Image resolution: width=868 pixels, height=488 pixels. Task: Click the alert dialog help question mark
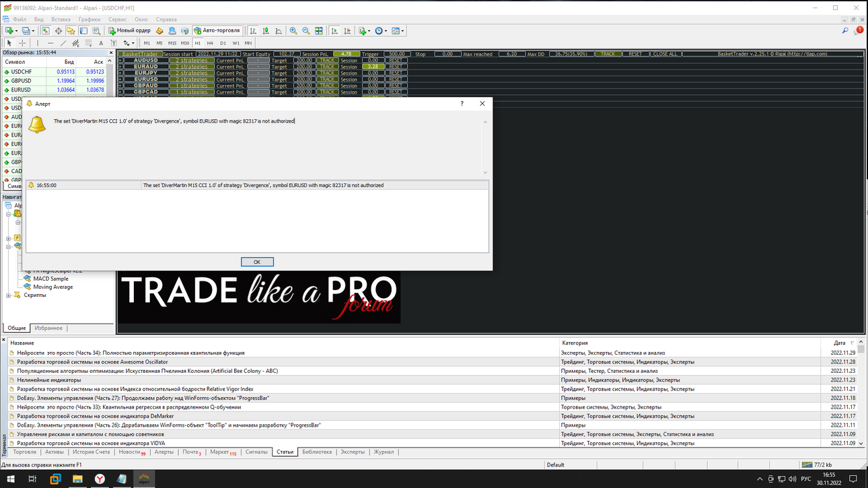[462, 104]
